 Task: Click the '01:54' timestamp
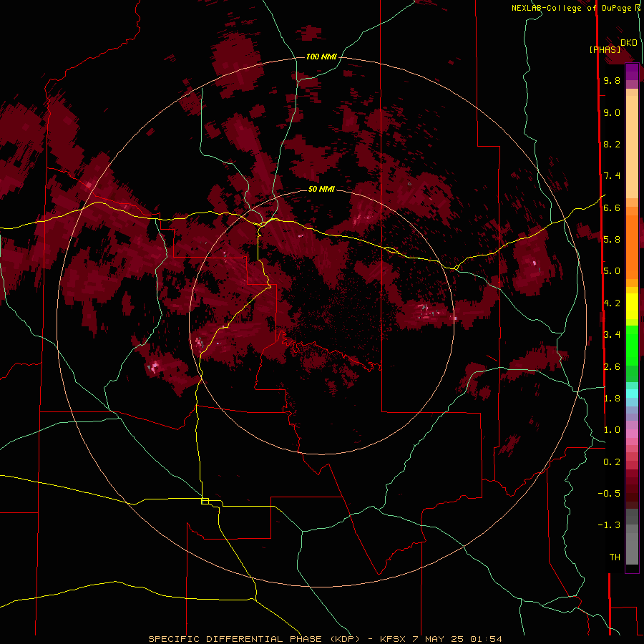(x=486, y=639)
